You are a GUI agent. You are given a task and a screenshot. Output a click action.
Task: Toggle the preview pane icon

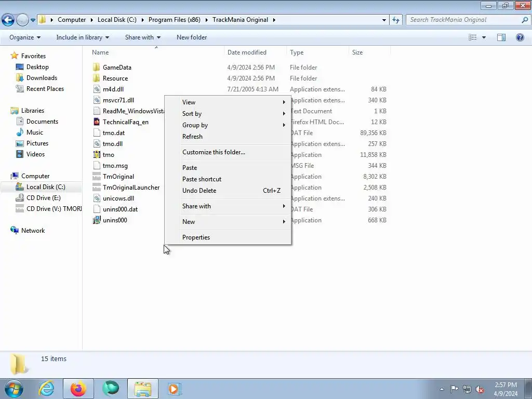[501, 37]
